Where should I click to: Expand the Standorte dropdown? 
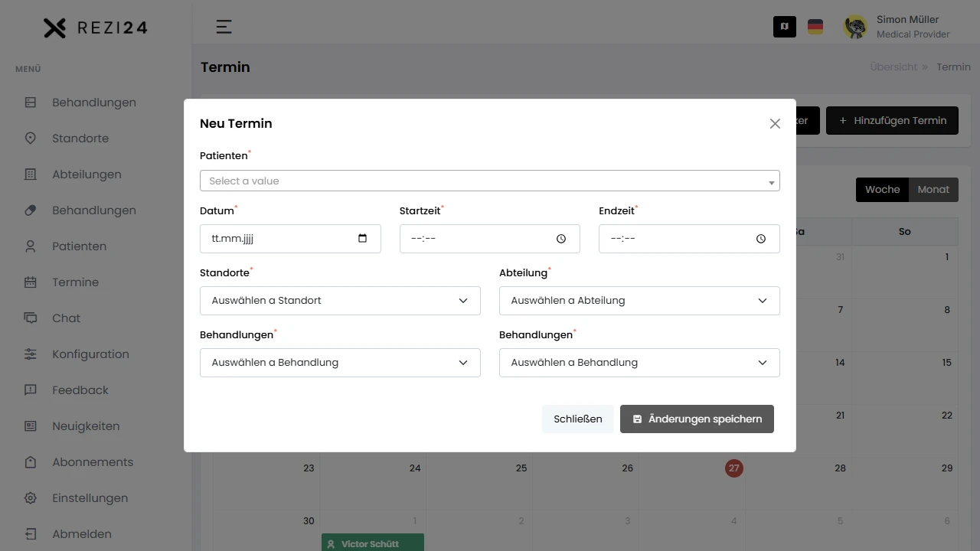click(340, 301)
